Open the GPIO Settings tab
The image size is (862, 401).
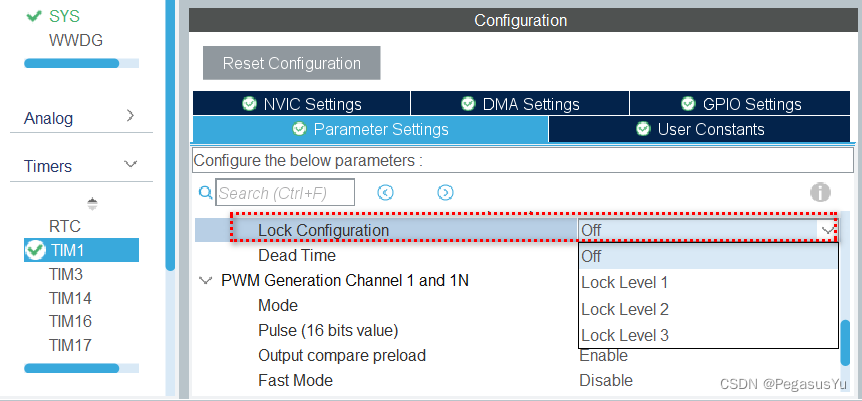(x=740, y=104)
